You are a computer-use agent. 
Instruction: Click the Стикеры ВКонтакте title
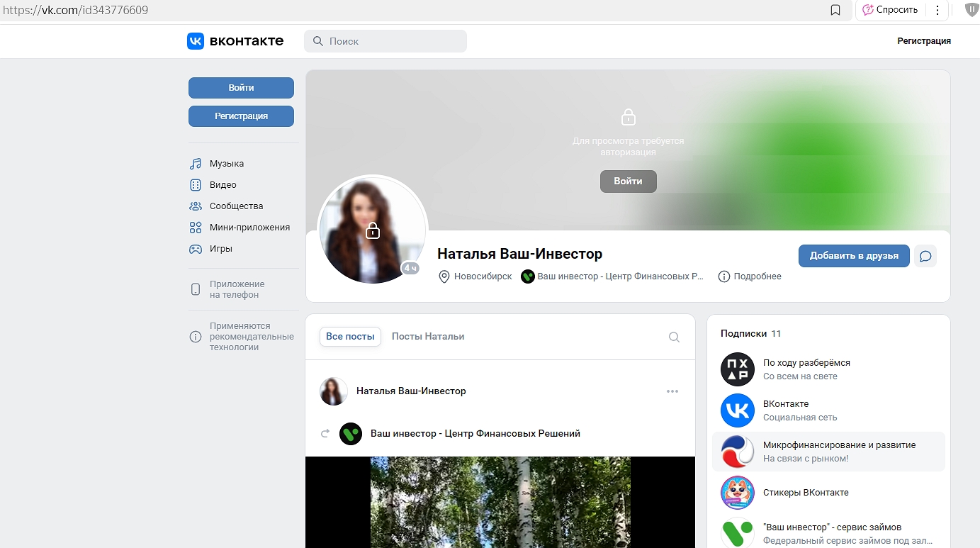(806, 493)
